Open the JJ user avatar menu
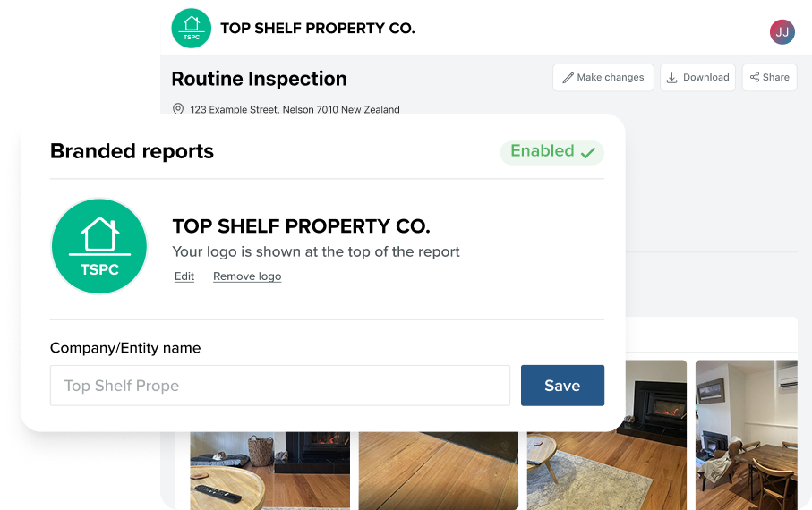812x510 pixels. coord(782,32)
